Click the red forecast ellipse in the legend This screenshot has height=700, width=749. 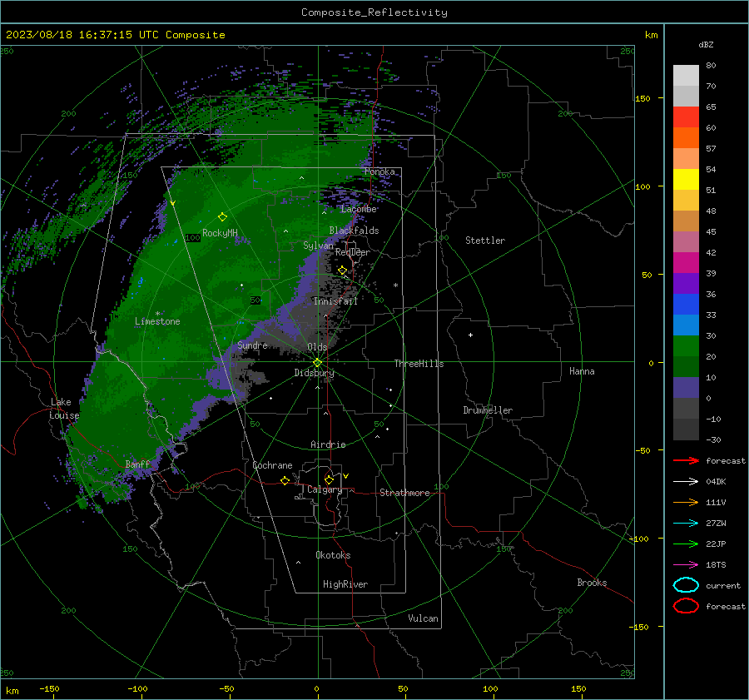(686, 606)
